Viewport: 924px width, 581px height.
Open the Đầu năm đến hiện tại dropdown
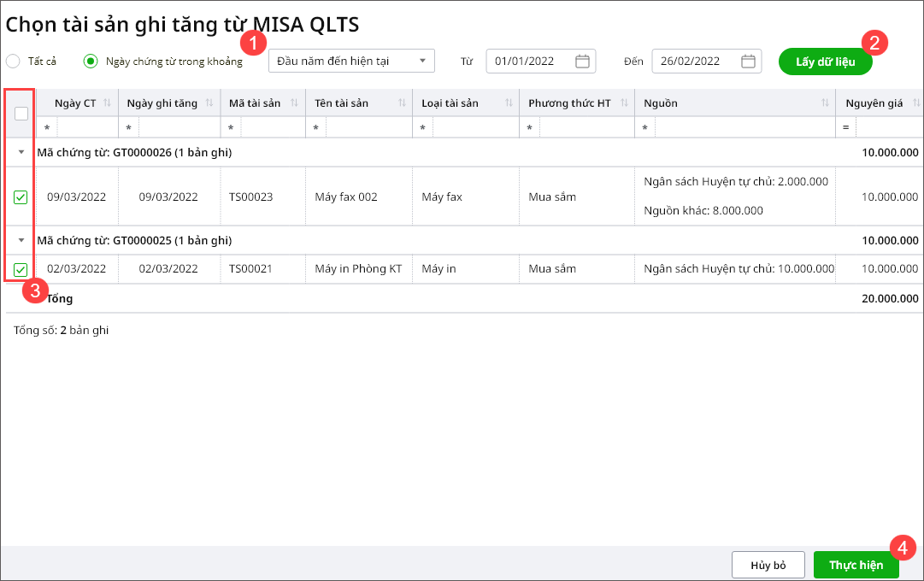[351, 61]
